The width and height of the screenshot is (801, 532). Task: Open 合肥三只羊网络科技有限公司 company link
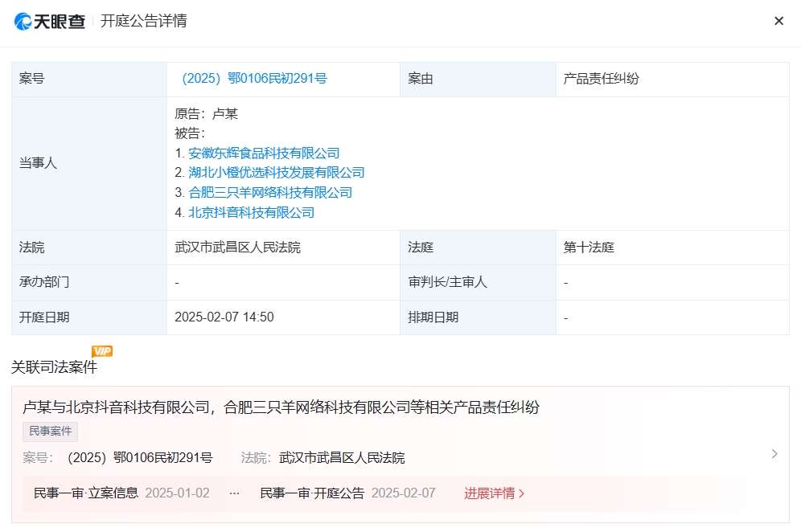coord(270,193)
